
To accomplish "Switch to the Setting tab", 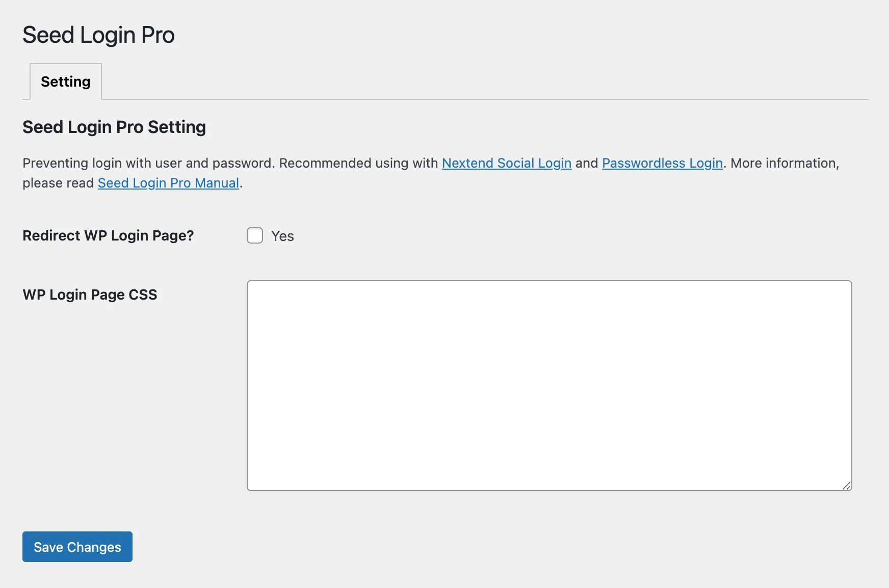I will [x=66, y=82].
